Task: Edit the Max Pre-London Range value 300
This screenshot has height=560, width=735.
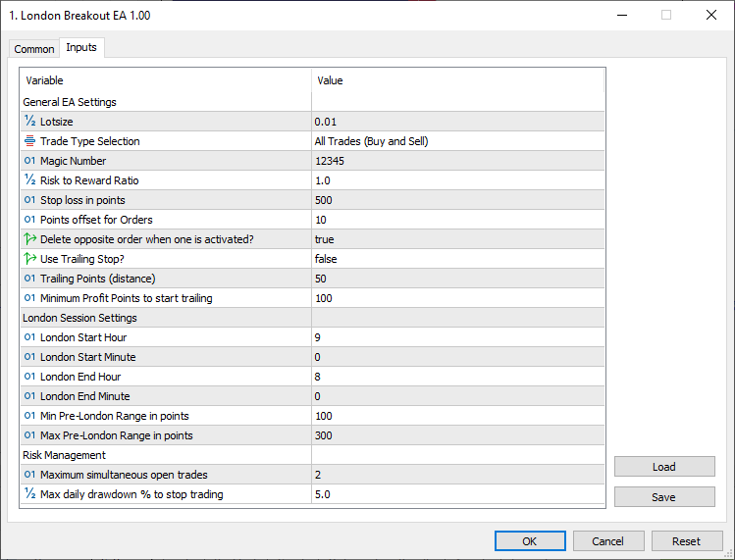Action: click(x=458, y=435)
